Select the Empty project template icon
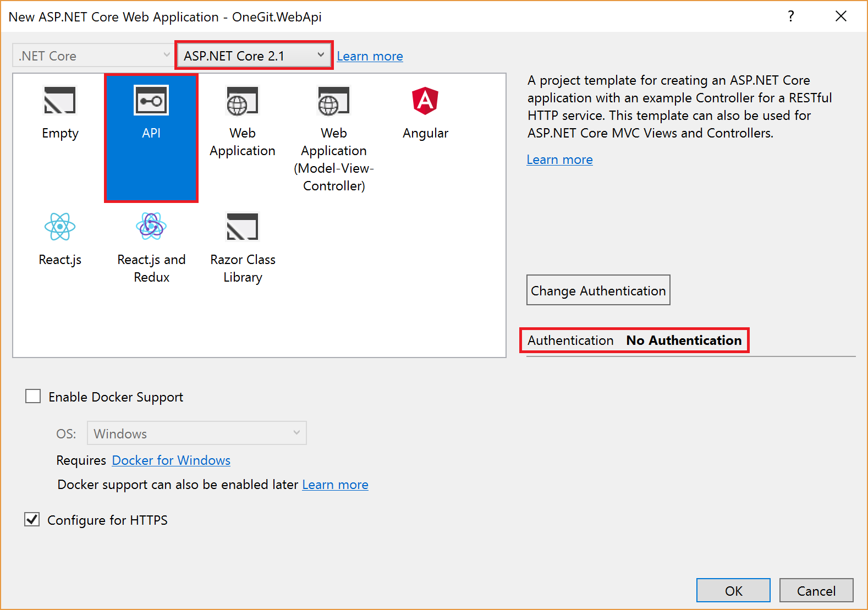Image resolution: width=868 pixels, height=610 pixels. click(x=59, y=101)
